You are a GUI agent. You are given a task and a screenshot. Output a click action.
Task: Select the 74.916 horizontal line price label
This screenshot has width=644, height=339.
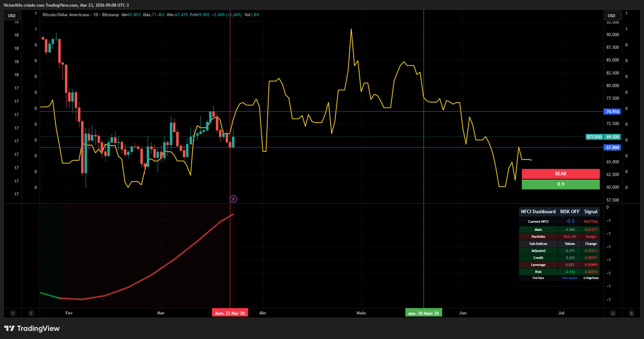612,112
